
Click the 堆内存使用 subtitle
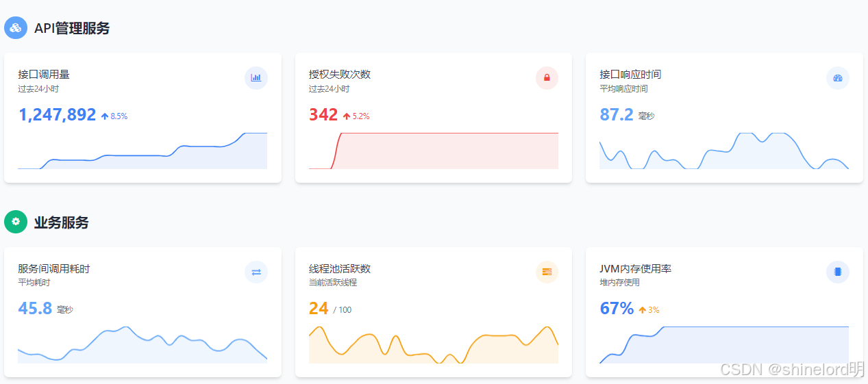(619, 283)
